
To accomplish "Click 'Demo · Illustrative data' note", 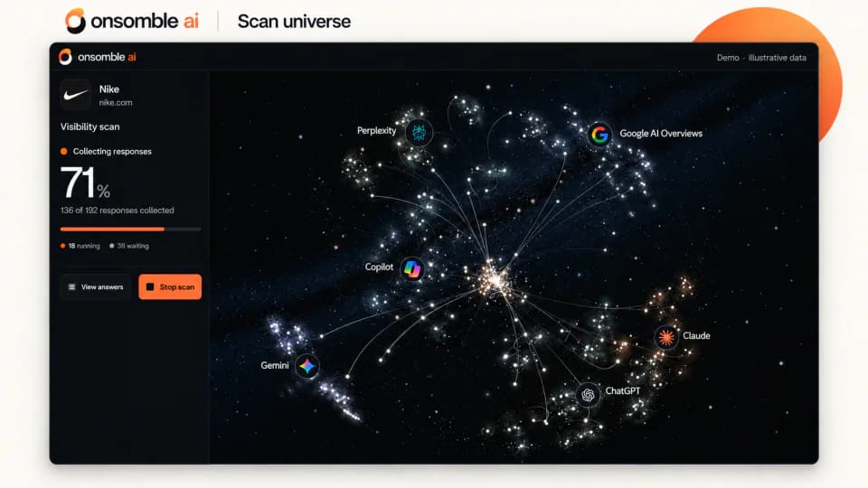I will tap(761, 58).
